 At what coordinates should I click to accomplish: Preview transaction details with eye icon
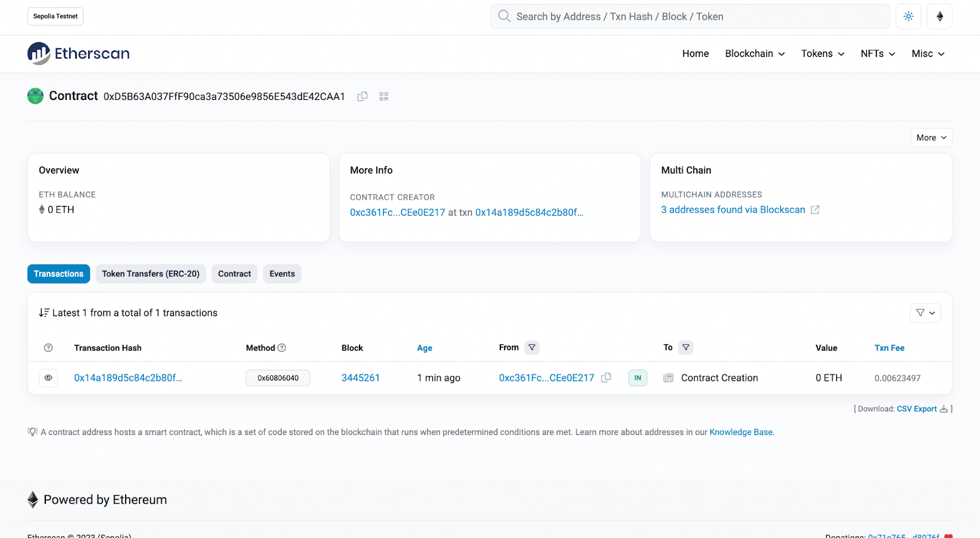pos(48,378)
